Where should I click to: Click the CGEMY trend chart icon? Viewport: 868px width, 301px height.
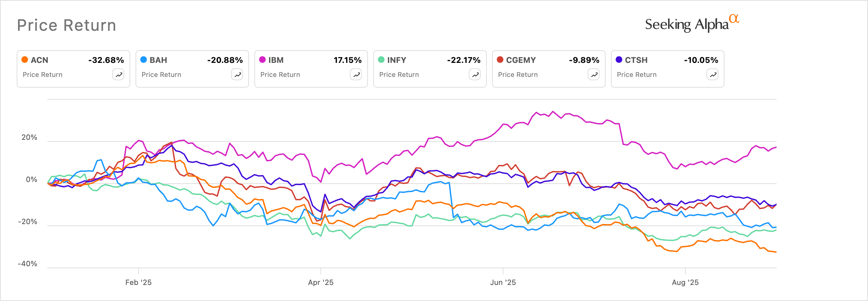[x=594, y=75]
